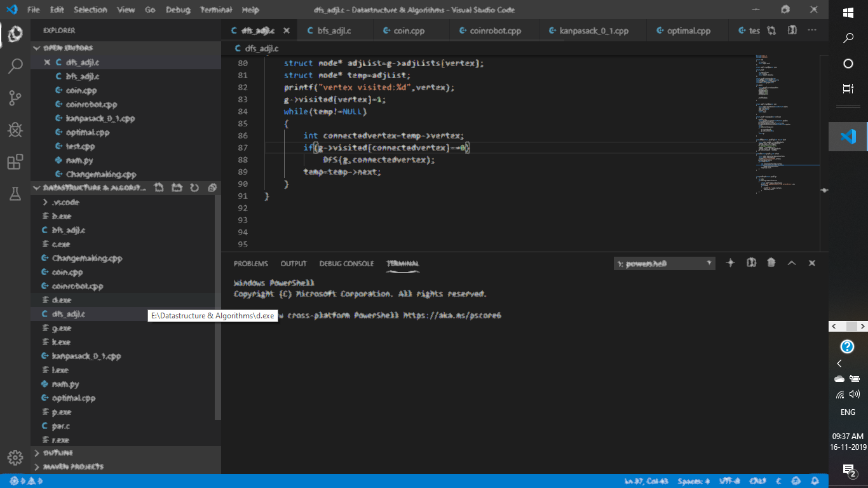Open the Source Control view
The height and width of the screenshot is (488, 868).
click(15, 97)
